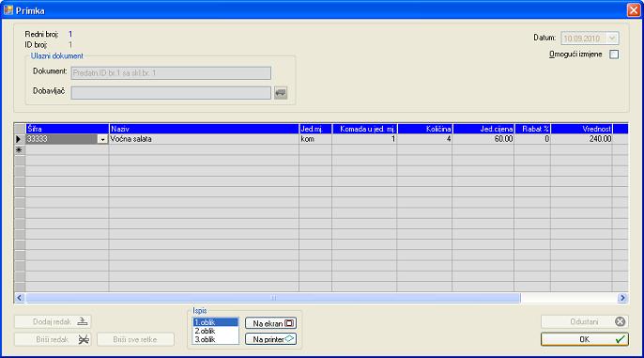Image resolution: width=644 pixels, height=358 pixels.
Task: Click the Dodaj redak button
Action: pyautogui.click(x=53, y=321)
